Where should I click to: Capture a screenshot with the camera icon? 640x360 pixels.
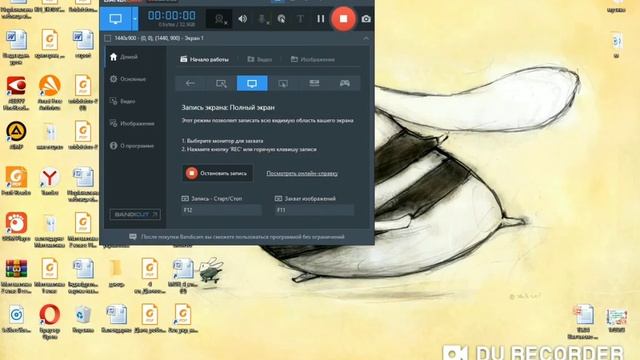coord(366,19)
